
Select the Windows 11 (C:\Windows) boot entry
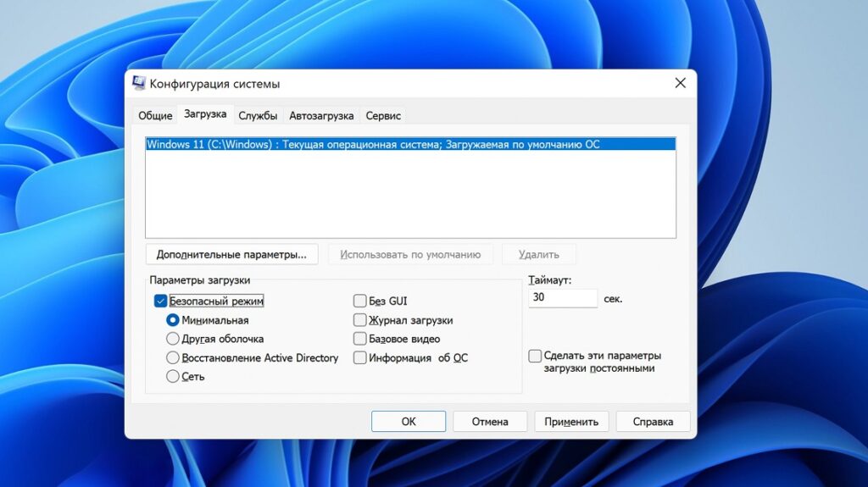[x=410, y=145]
